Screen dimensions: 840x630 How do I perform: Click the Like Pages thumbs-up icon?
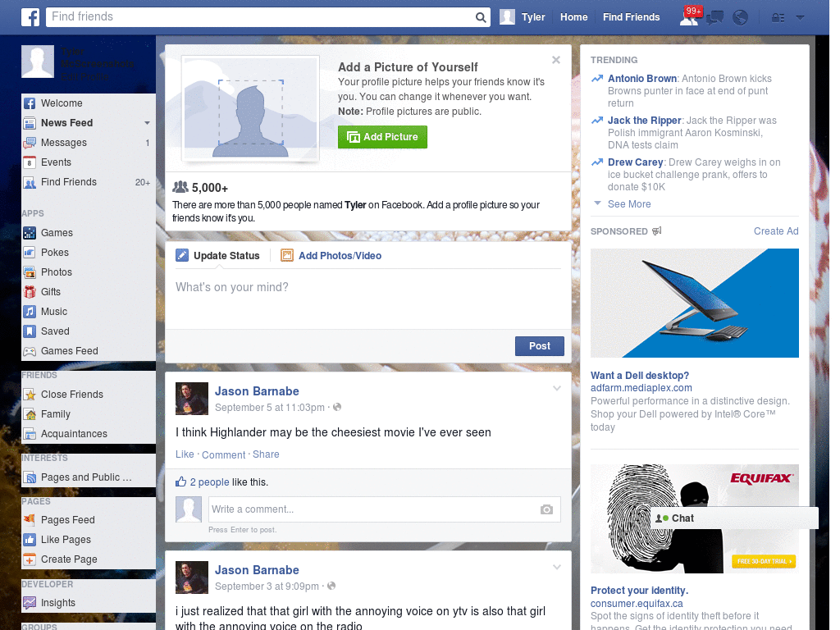click(30, 540)
